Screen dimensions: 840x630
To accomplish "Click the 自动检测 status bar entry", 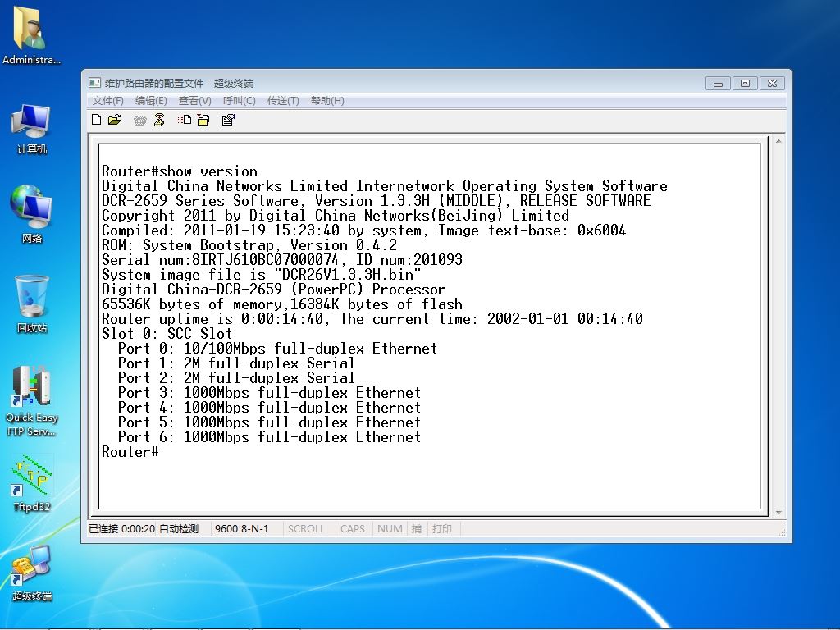I will [179, 529].
